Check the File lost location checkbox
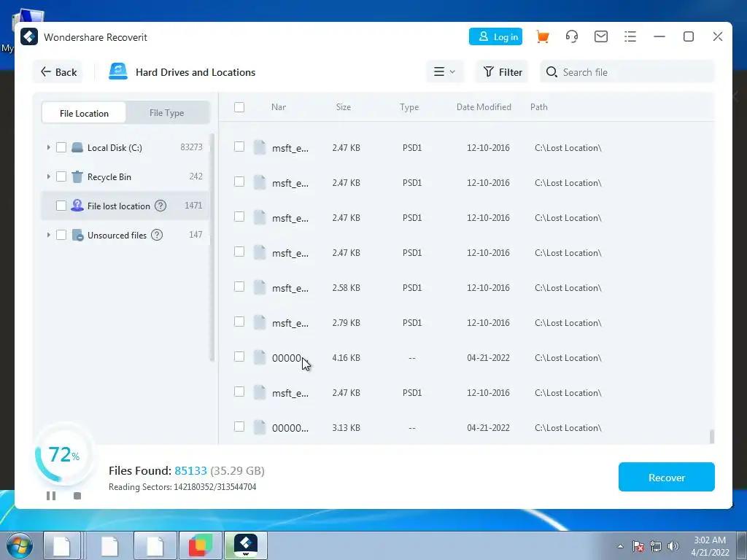This screenshot has height=560, width=747. pos(61,206)
